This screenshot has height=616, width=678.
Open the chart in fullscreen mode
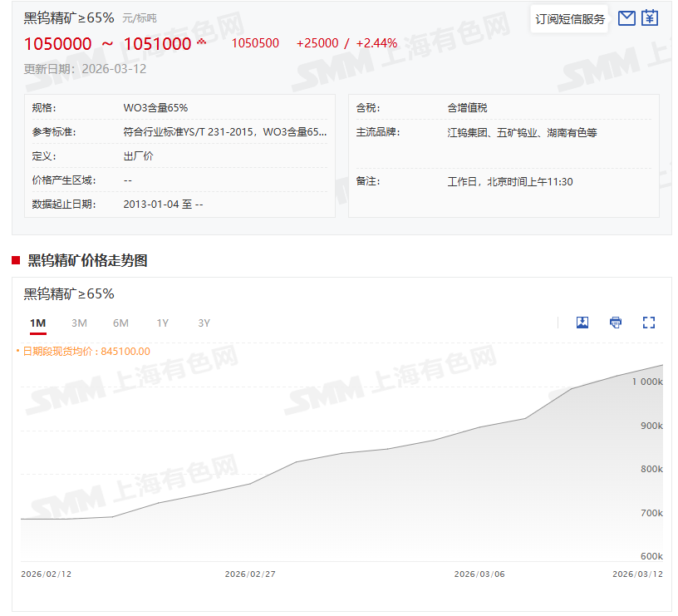click(649, 323)
